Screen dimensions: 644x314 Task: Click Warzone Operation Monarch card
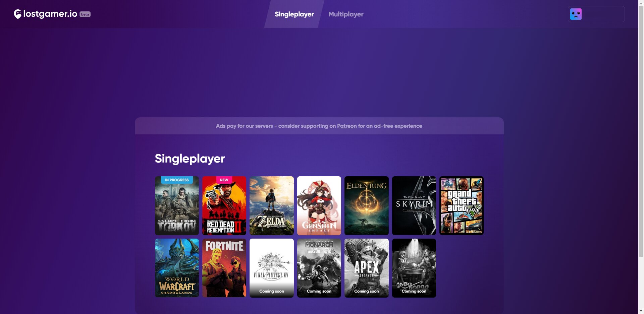(x=319, y=268)
